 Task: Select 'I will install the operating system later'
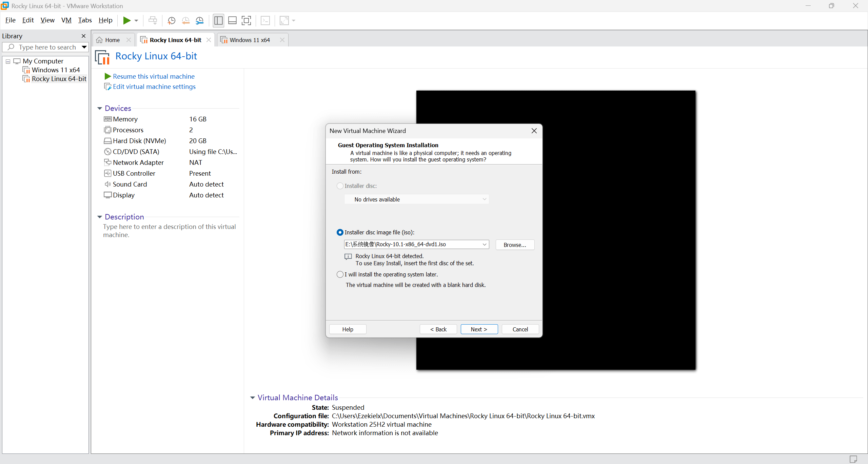(340, 274)
